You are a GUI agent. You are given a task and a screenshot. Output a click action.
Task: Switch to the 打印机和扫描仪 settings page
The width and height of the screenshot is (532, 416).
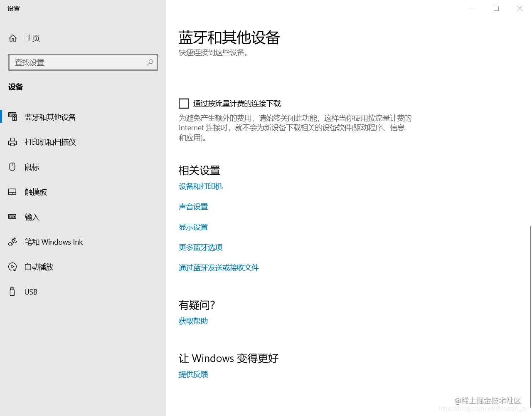click(50, 142)
